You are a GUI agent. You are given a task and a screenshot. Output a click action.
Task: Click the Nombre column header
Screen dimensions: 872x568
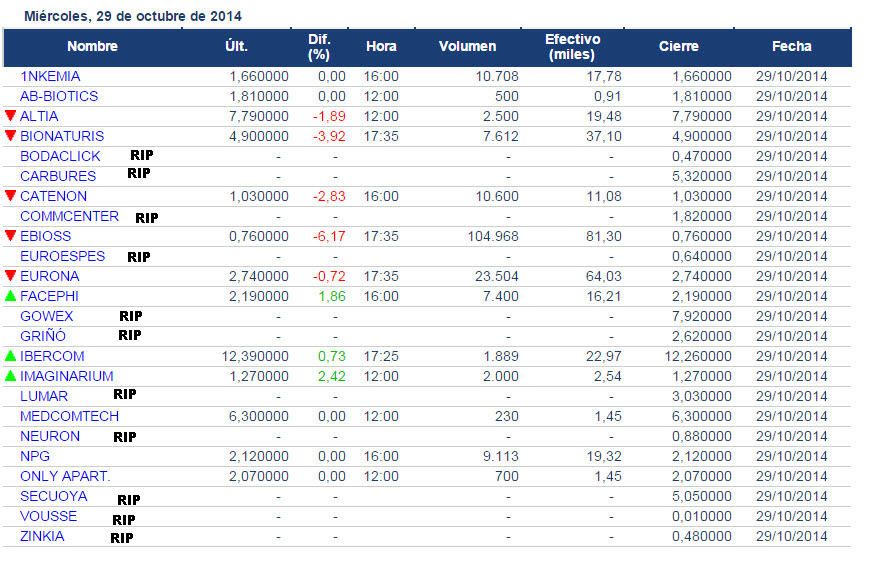92,46
